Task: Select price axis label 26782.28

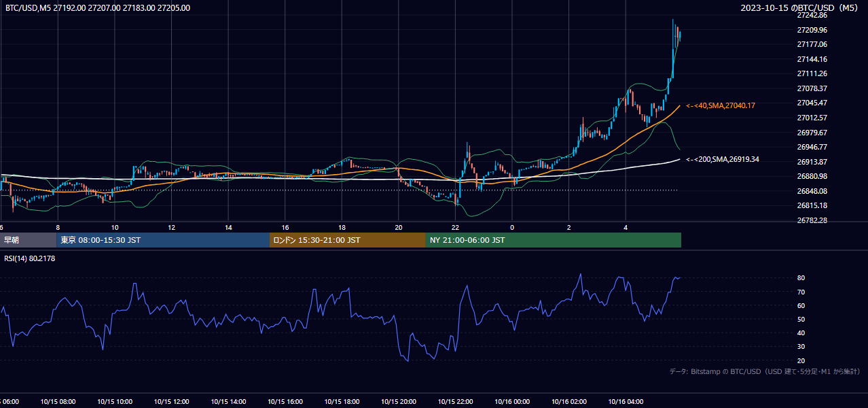Action: (x=812, y=220)
